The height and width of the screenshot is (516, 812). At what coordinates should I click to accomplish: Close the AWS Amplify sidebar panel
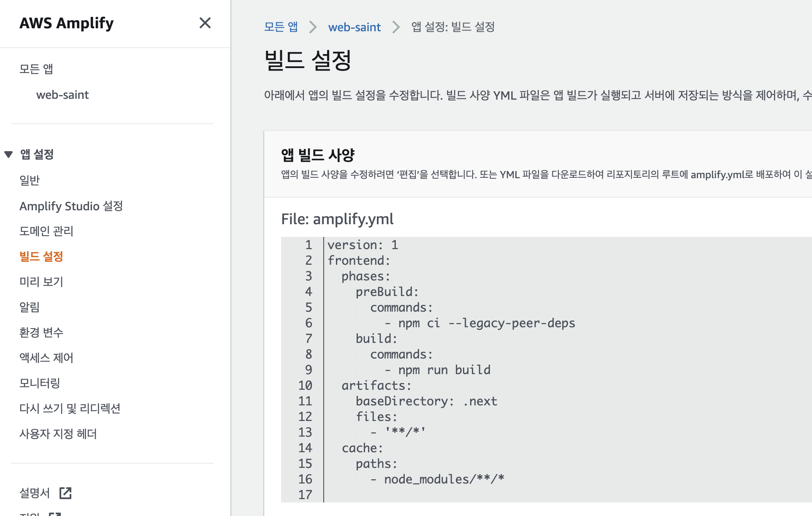pos(205,23)
